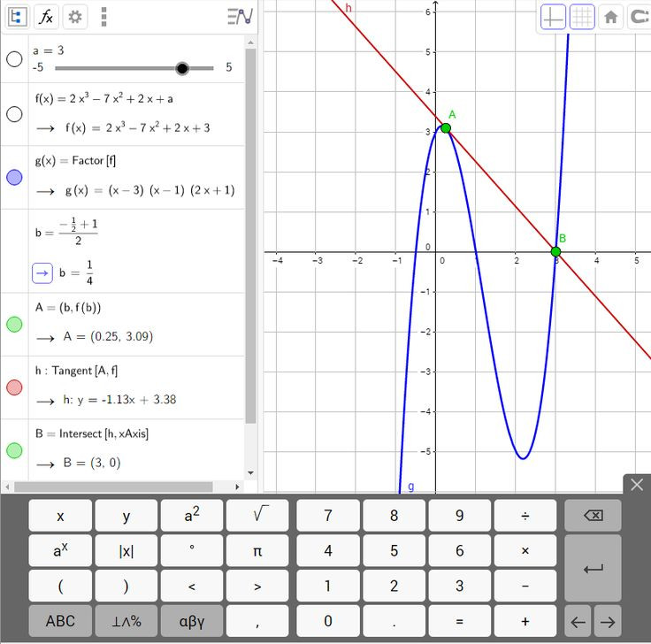651x644 pixels.
Task: Switch keyboard to Greek αβγ tab
Action: tap(192, 621)
